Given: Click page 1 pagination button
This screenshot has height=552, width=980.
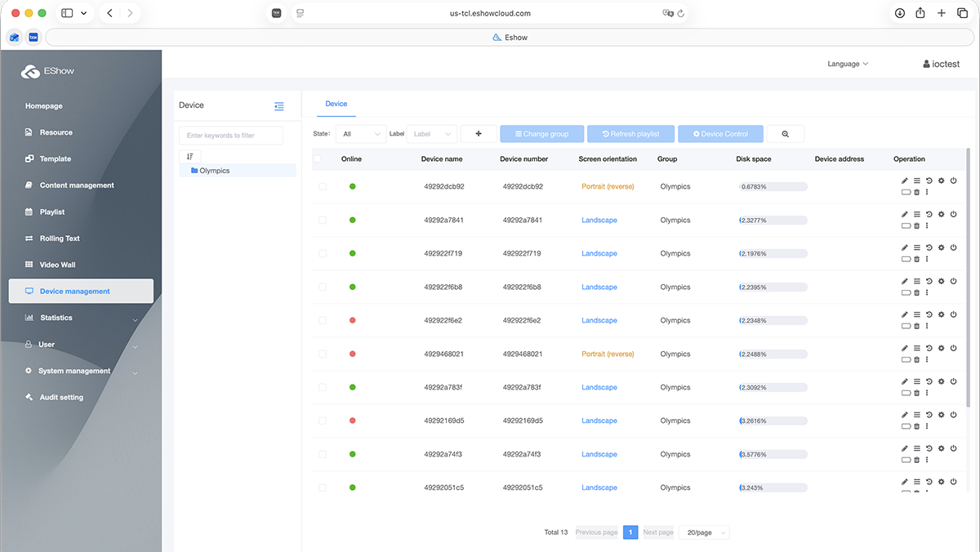Looking at the screenshot, I should click(630, 532).
